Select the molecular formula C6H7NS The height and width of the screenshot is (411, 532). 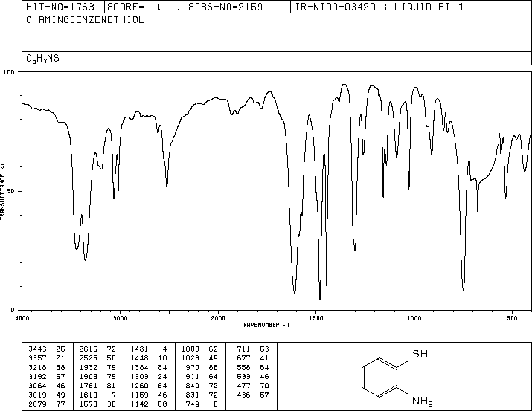[x=42, y=59]
